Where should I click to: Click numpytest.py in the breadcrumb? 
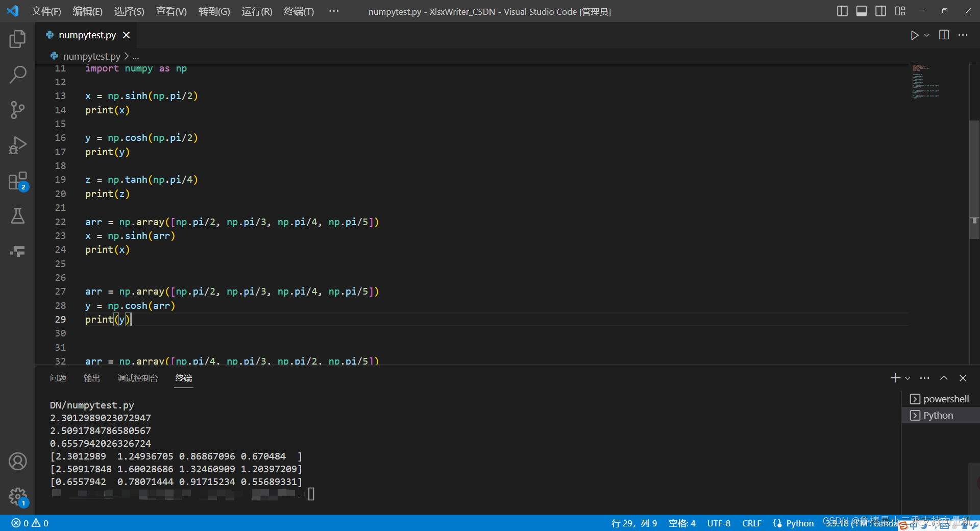point(91,56)
